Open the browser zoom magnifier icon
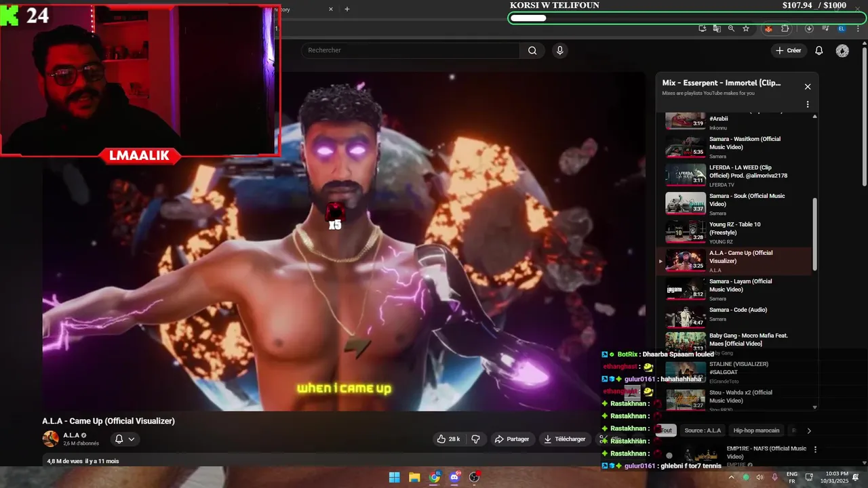The height and width of the screenshot is (488, 868). (x=731, y=28)
